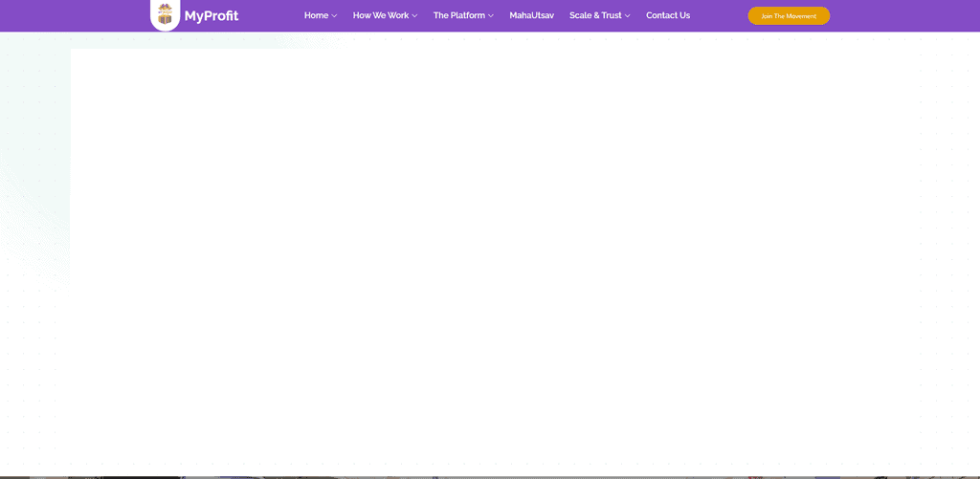Go to the MahaUtsav page
Image resolution: width=980 pixels, height=479 pixels.
coord(532,15)
